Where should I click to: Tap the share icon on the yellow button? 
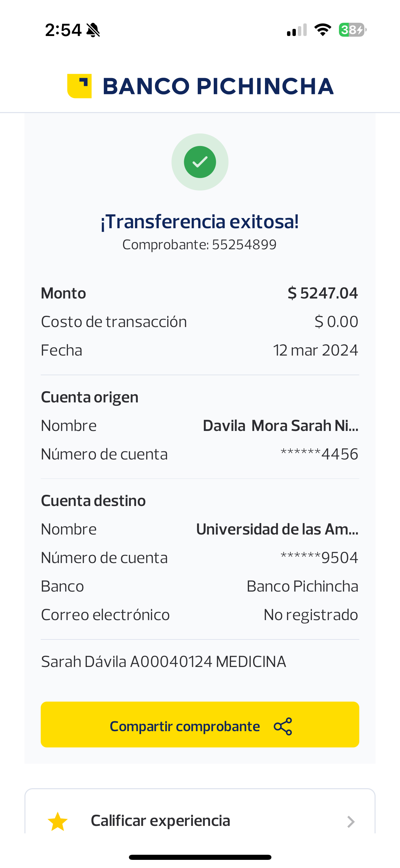click(x=283, y=726)
